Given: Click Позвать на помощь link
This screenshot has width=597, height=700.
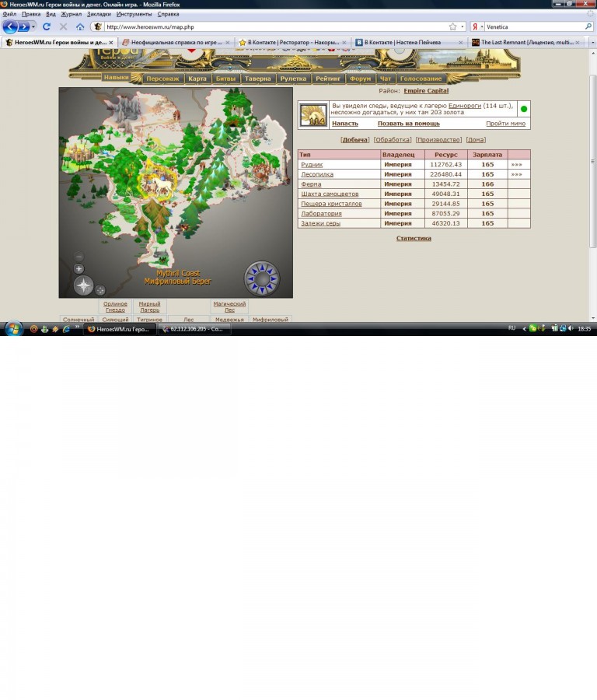Looking at the screenshot, I should [x=409, y=123].
